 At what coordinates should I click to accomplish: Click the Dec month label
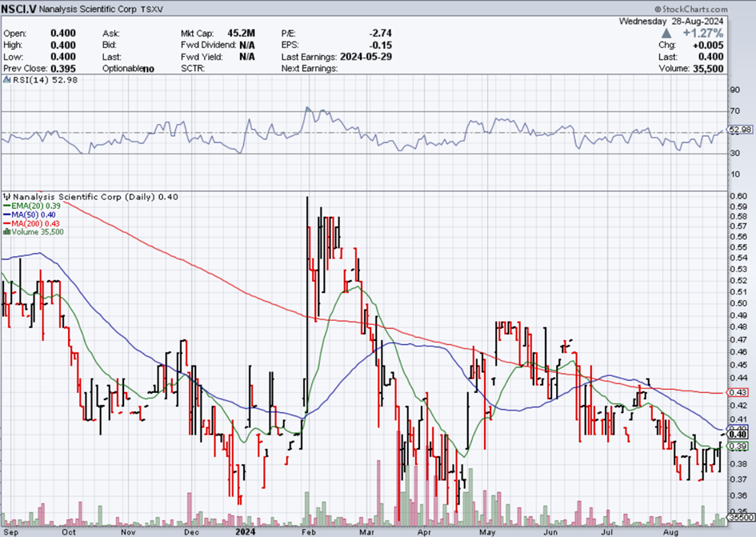(191, 532)
